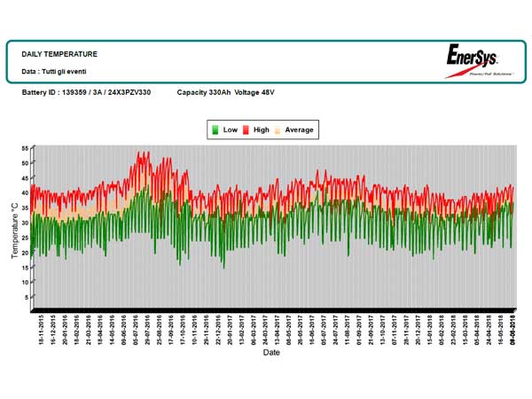Click the 55 value on temperature axis
This screenshot has width=532, height=399.
point(26,147)
